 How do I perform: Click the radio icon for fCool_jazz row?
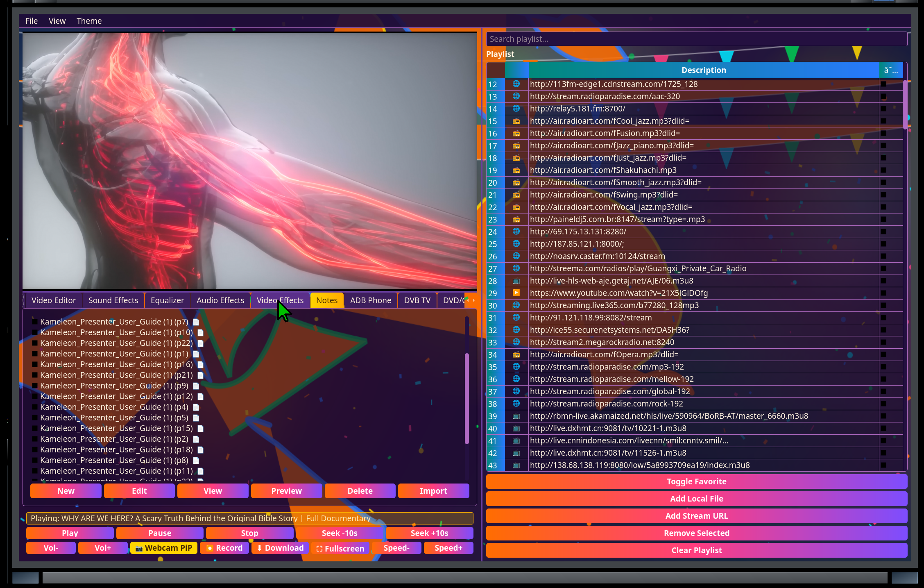pyautogui.click(x=516, y=121)
